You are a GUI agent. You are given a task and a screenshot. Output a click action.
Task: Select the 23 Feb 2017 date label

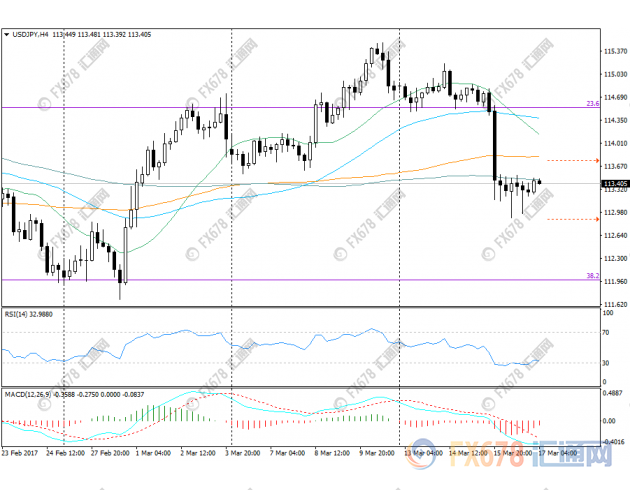pyautogui.click(x=22, y=452)
